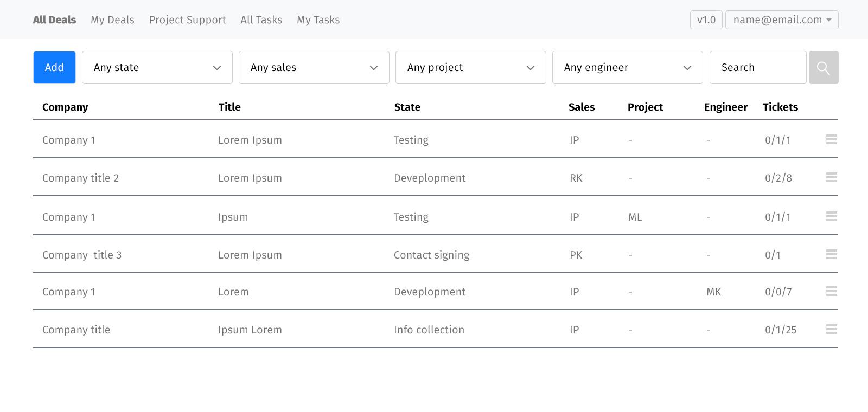Expand the Any state filter dropdown
The image size is (868, 412).
pos(157,68)
